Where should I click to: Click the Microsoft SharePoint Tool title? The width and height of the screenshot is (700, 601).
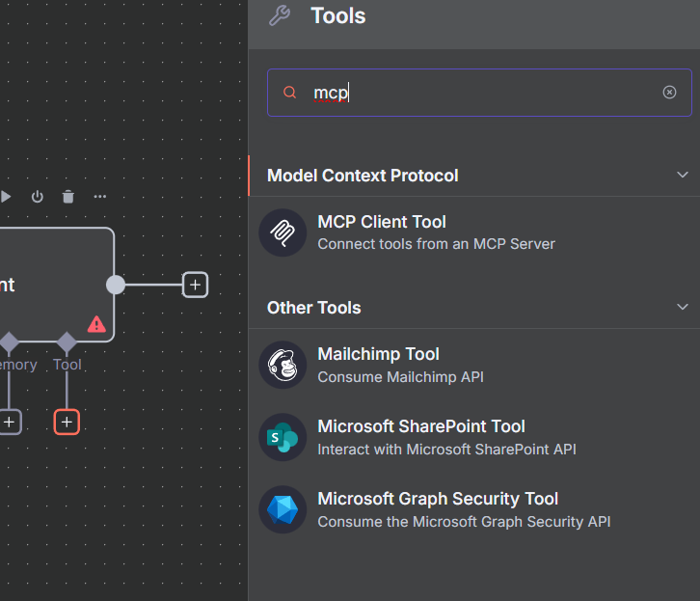(421, 426)
